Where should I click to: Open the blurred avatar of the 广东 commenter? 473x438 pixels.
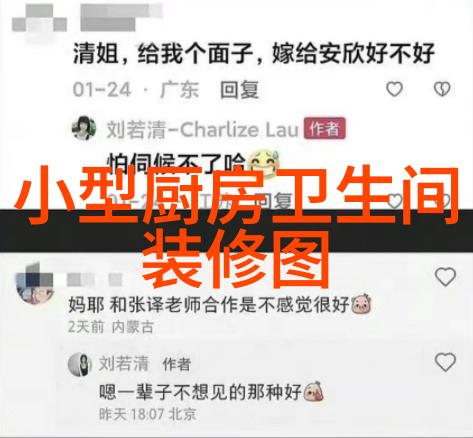coord(39,20)
